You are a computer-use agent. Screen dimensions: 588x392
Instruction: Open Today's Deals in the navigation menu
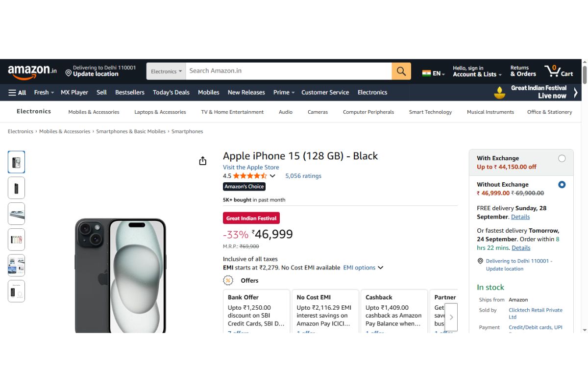[x=171, y=92]
